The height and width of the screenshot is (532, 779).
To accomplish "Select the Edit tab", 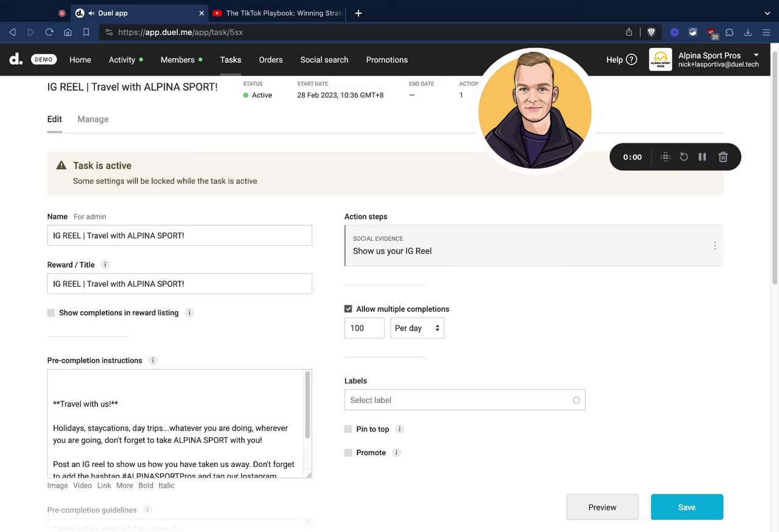I will click(54, 119).
